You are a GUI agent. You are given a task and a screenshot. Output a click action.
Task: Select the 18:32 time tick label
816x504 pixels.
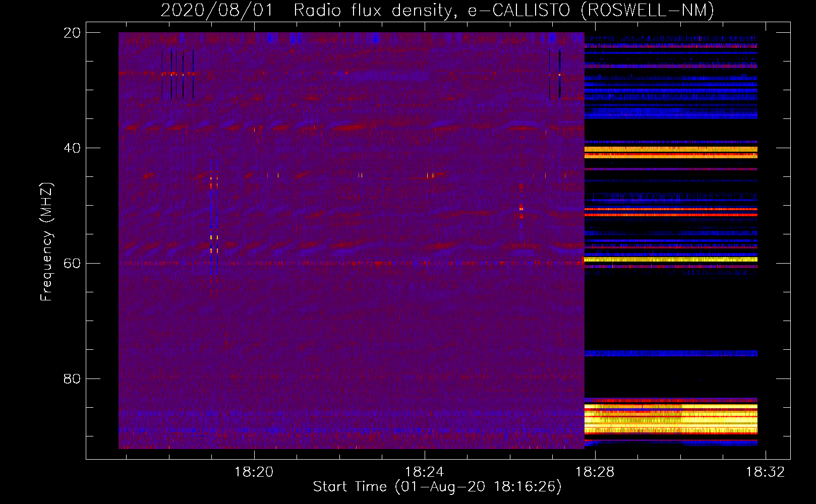pos(766,472)
